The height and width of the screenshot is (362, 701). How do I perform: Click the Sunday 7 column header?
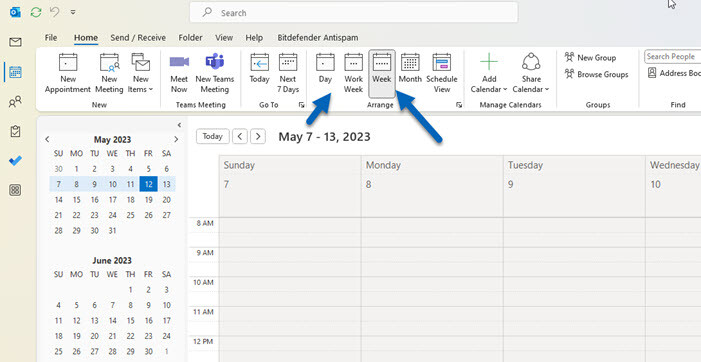click(290, 186)
